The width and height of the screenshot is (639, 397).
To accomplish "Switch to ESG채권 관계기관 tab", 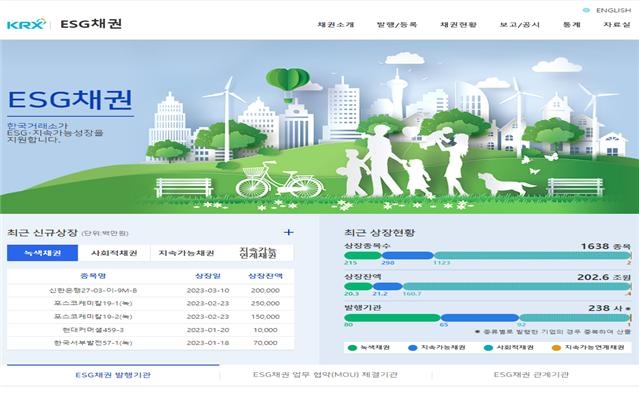I will click(x=531, y=375).
